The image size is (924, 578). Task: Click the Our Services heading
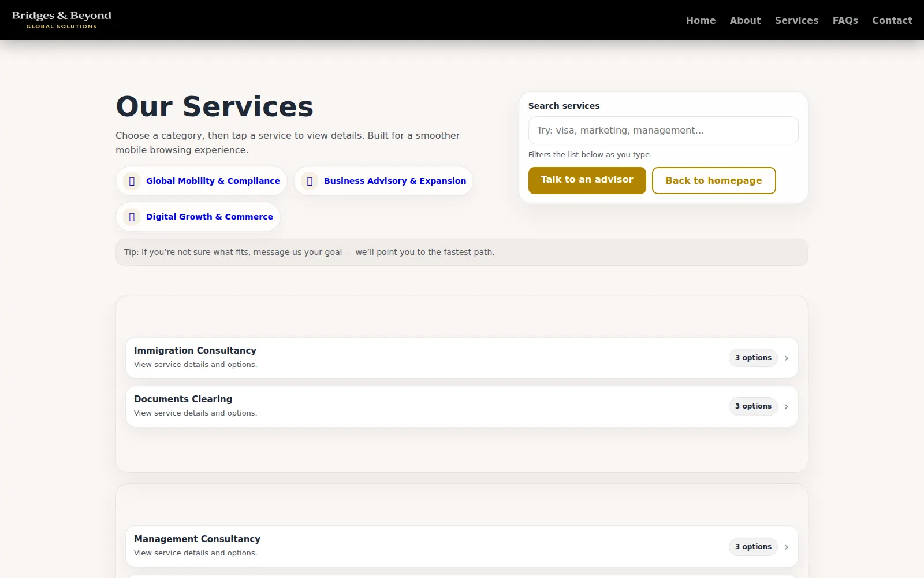coord(214,106)
